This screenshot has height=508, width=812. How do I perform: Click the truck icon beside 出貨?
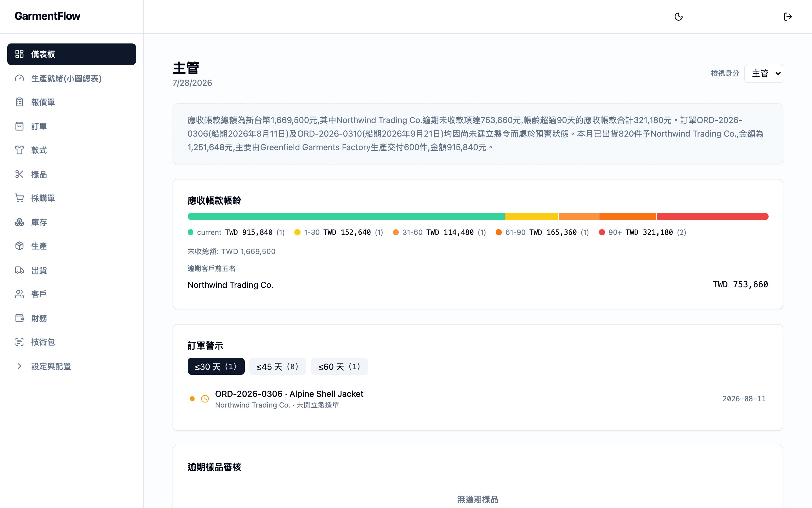[x=19, y=270]
